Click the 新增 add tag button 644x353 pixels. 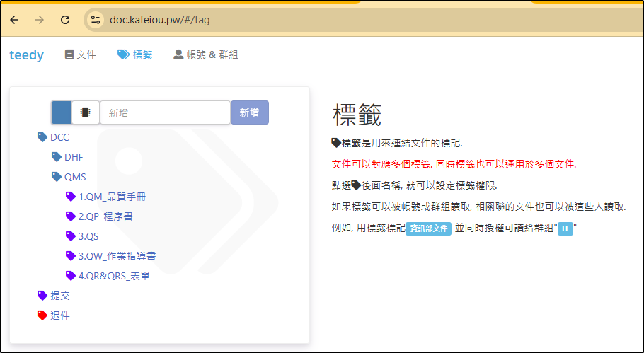tap(250, 112)
